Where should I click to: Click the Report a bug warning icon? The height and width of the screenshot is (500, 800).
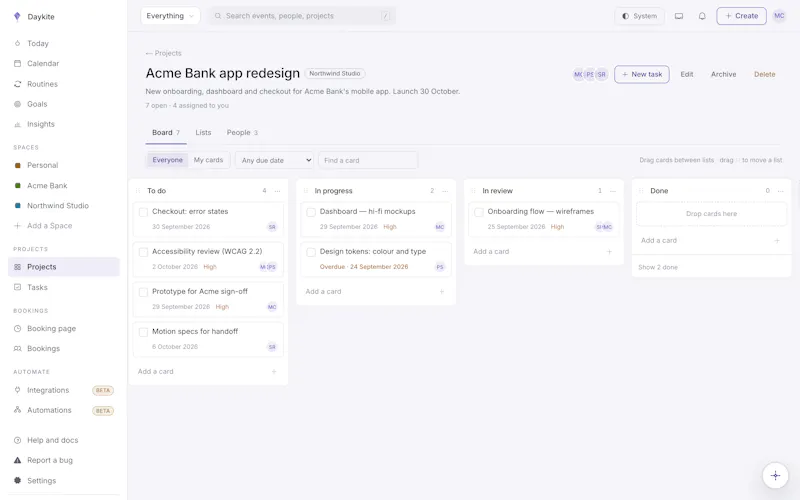(17, 460)
